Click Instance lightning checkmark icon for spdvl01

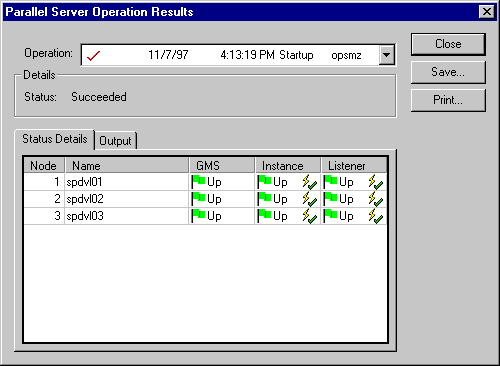click(310, 182)
